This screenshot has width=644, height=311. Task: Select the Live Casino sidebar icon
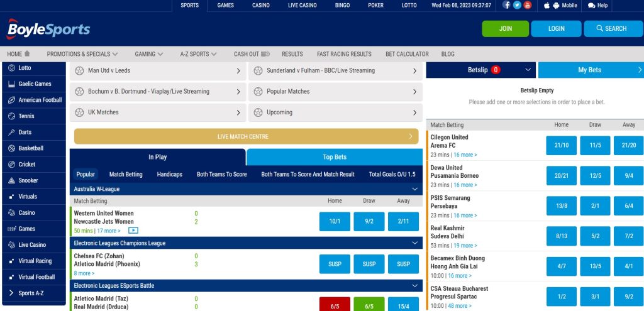click(11, 245)
